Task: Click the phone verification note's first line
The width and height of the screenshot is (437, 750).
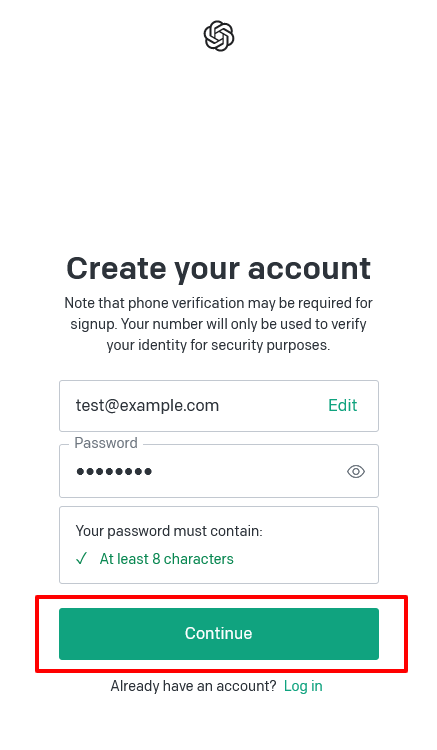Action: 218,303
